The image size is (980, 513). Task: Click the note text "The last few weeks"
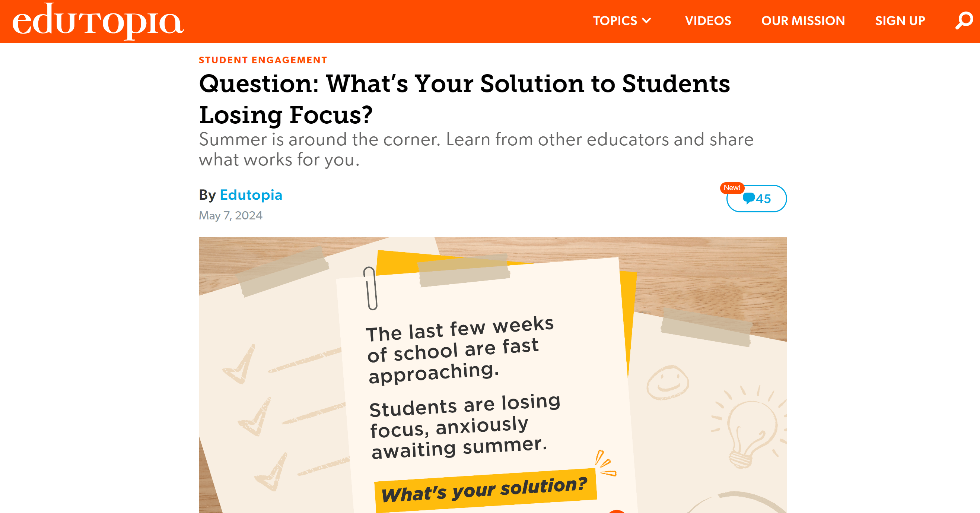(459, 329)
